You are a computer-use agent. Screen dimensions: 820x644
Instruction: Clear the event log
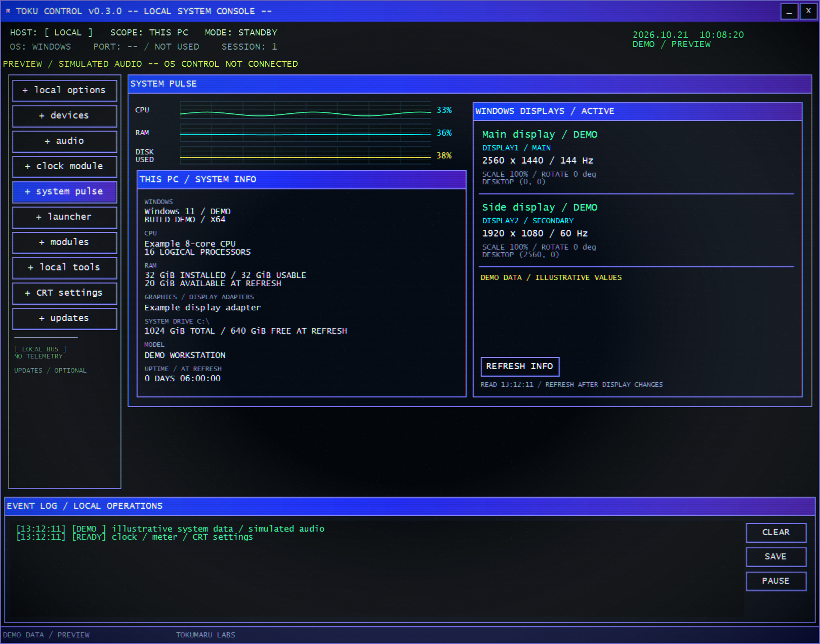click(x=776, y=533)
